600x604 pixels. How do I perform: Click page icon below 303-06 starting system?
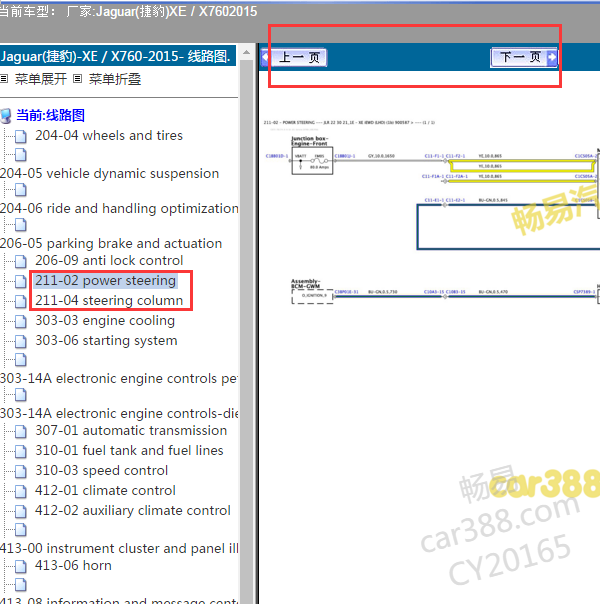pos(21,359)
